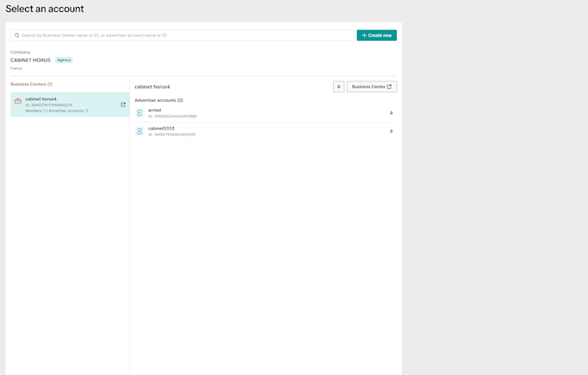Click the France country label
The height and width of the screenshot is (375, 588).
pos(16,68)
